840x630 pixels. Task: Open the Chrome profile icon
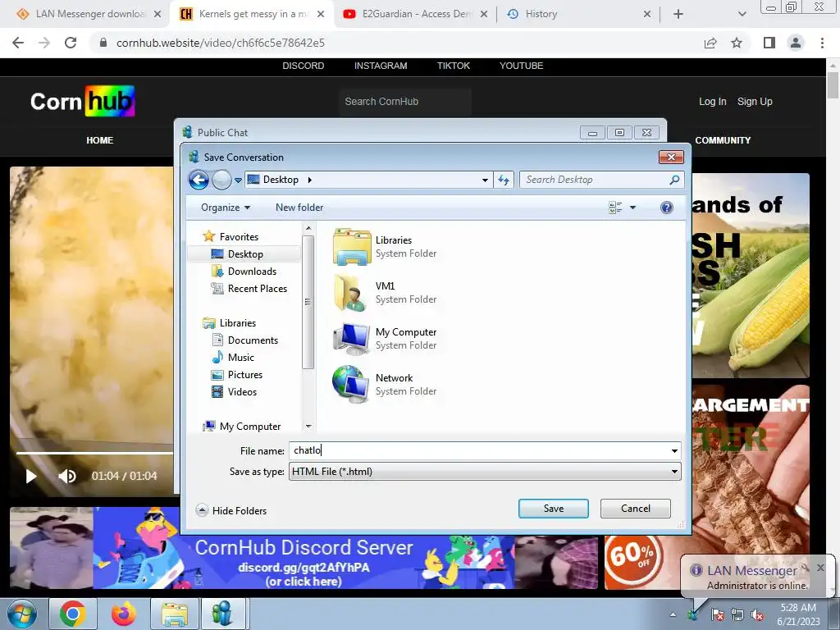pos(796,43)
